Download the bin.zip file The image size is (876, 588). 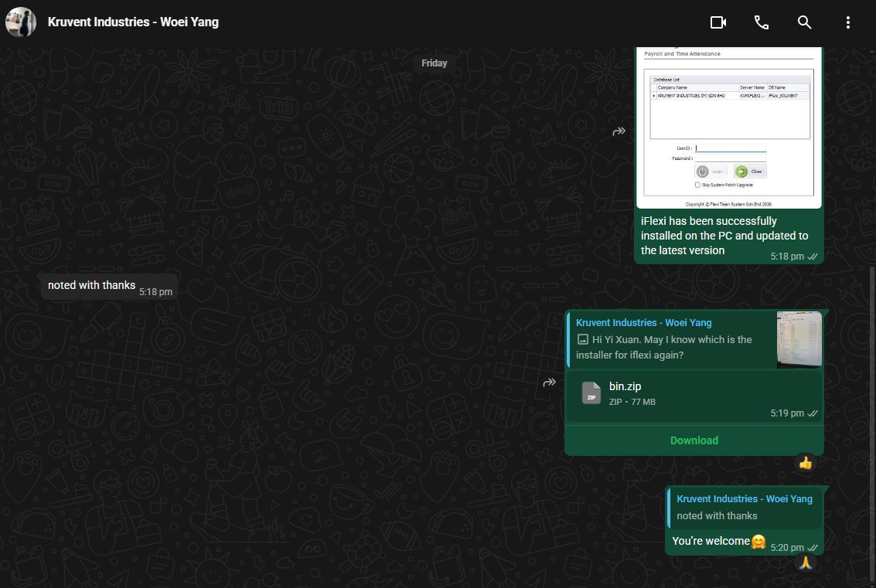(x=694, y=440)
